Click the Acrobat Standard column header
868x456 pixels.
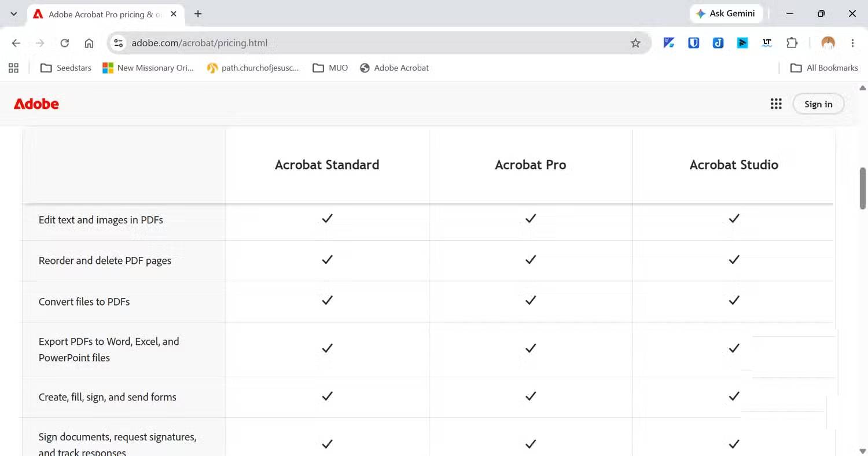(327, 165)
